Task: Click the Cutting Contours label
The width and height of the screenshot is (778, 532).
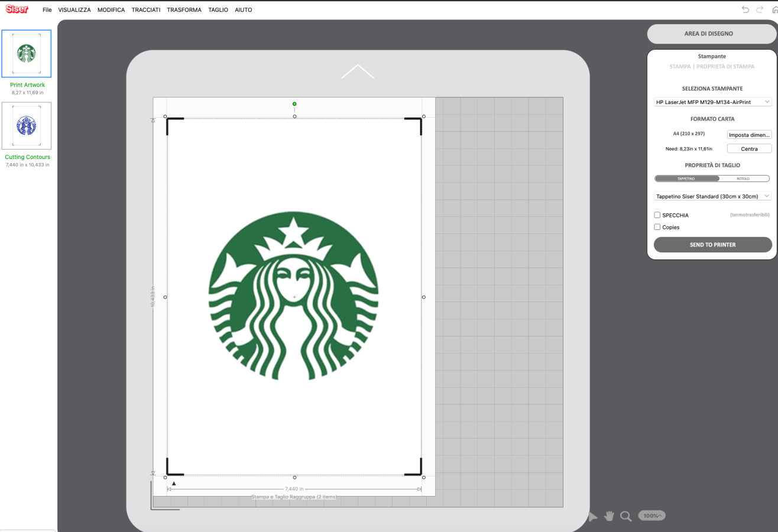Action: 28,157
